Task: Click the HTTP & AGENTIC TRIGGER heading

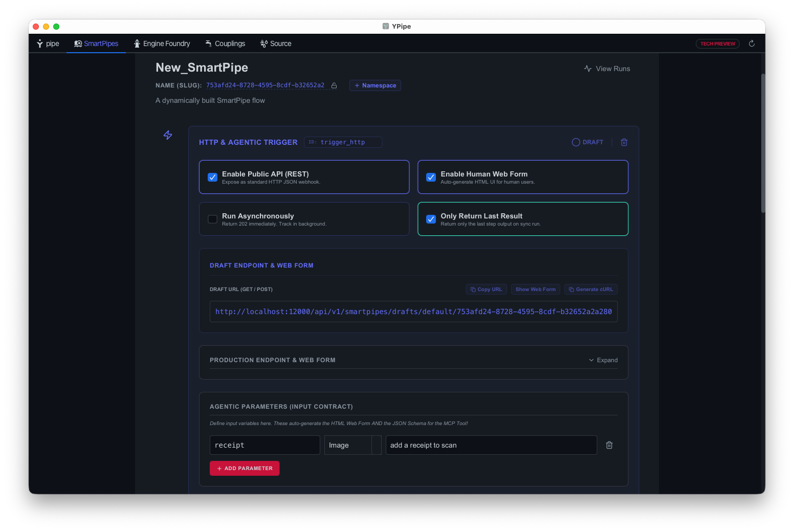Action: pyautogui.click(x=248, y=142)
